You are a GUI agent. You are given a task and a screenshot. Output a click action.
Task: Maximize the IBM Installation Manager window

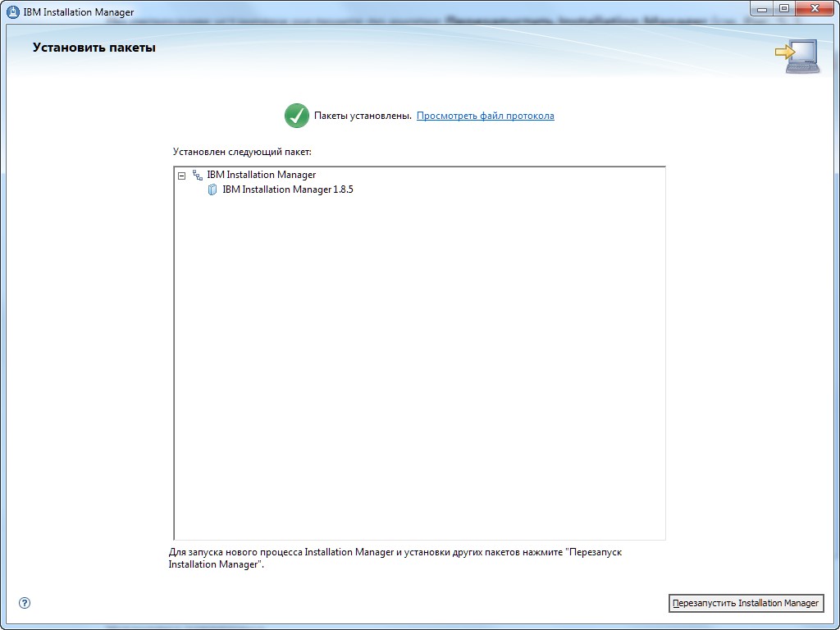click(784, 8)
